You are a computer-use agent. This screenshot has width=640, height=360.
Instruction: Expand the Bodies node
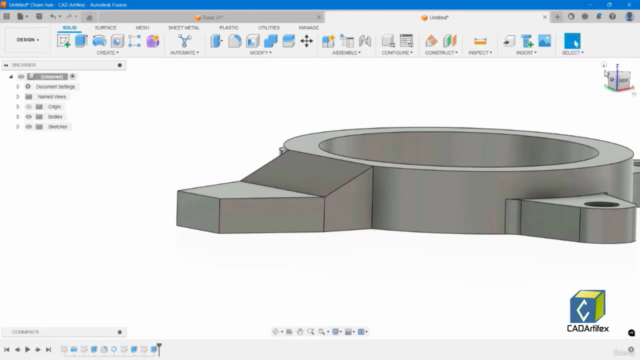click(18, 117)
